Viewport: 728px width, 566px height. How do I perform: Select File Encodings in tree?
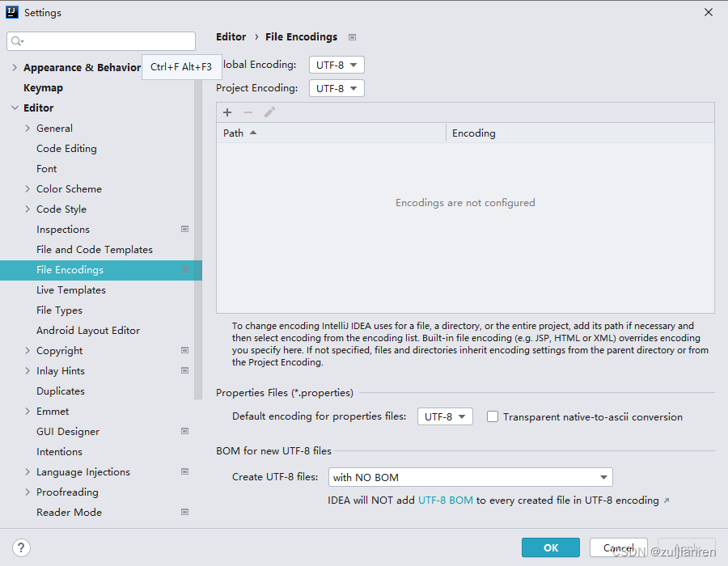[101, 270]
